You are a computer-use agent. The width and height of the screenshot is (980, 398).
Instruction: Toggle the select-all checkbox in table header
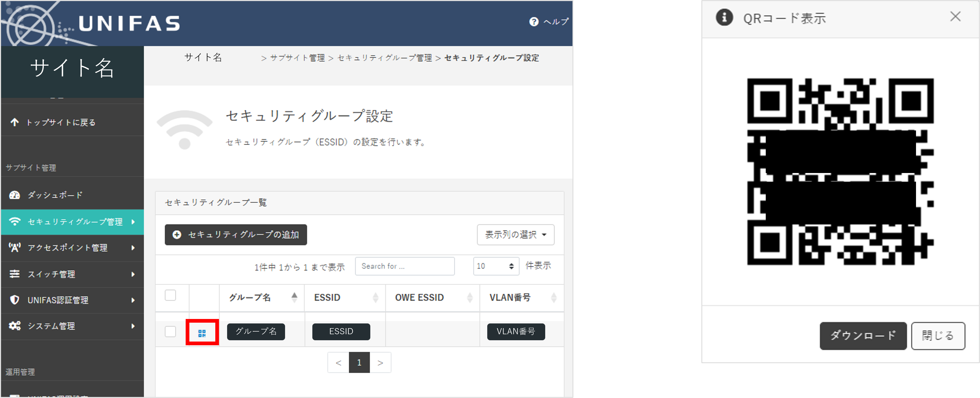coord(170,295)
